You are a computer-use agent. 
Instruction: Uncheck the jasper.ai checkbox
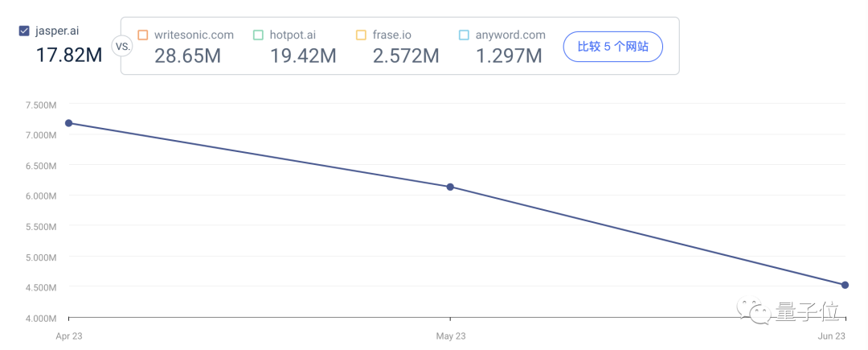(x=24, y=31)
